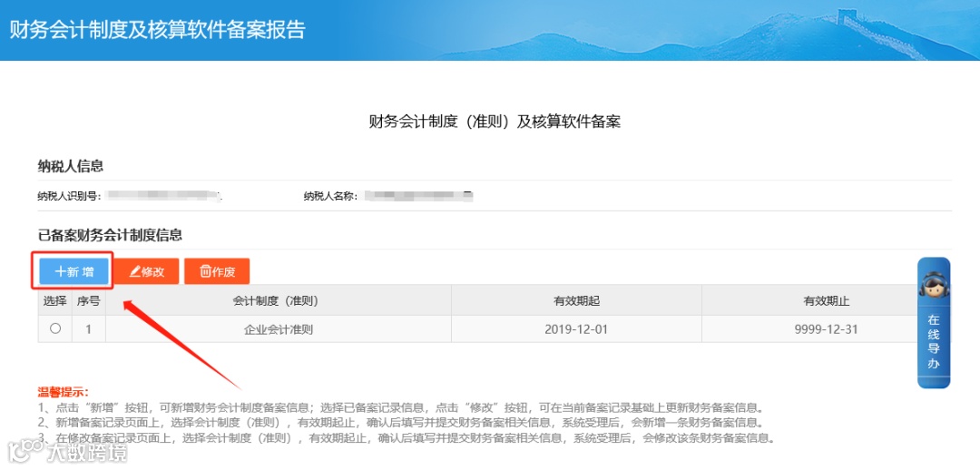The width and height of the screenshot is (980, 470).
Task: Click the 2019-12-01 start date cell
Action: (x=576, y=328)
